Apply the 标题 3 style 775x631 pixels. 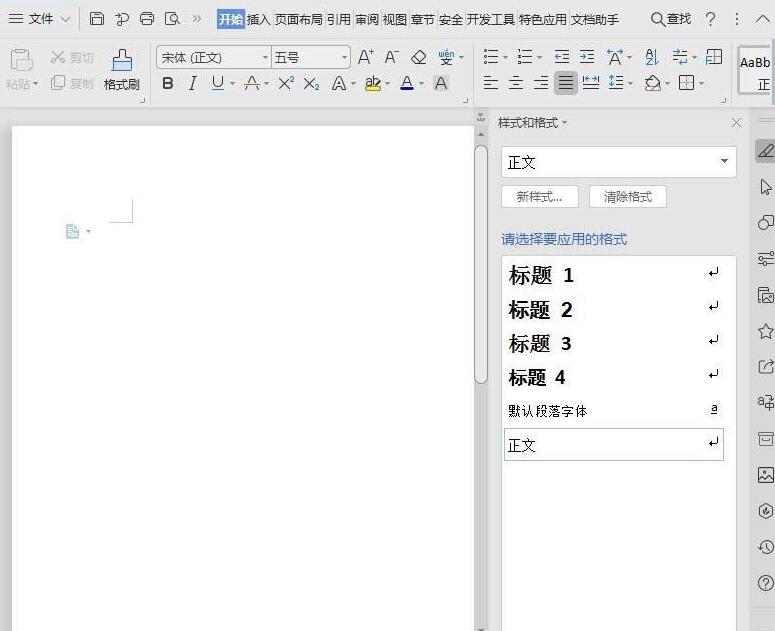(x=614, y=343)
